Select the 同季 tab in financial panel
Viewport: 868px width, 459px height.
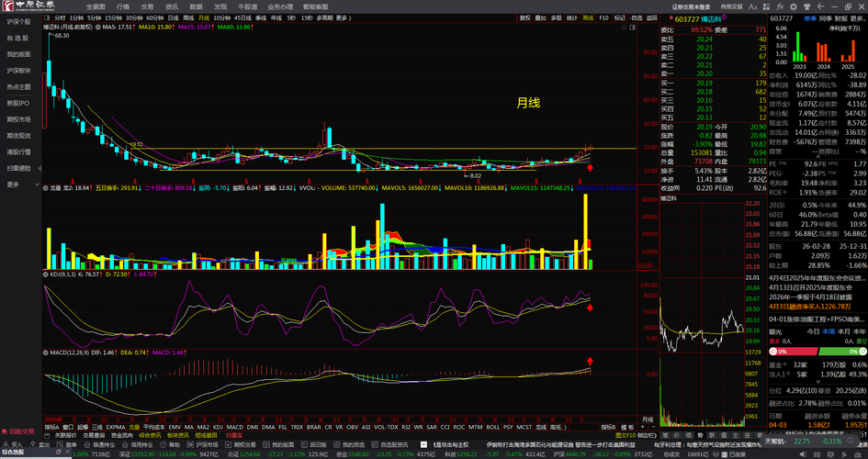[826, 17]
